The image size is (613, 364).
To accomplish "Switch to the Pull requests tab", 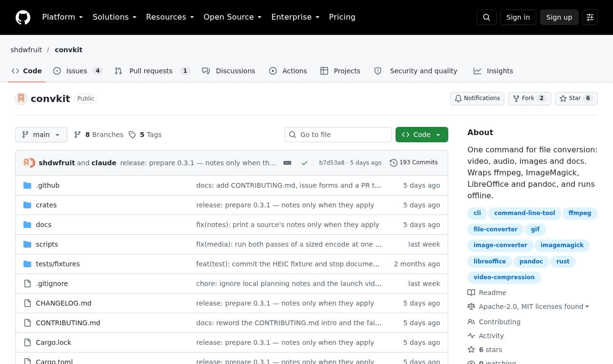I will (x=152, y=71).
